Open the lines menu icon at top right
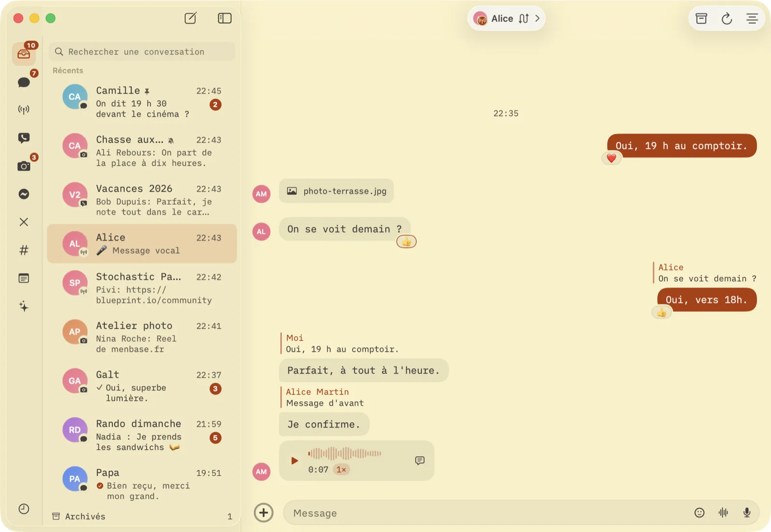 point(752,18)
